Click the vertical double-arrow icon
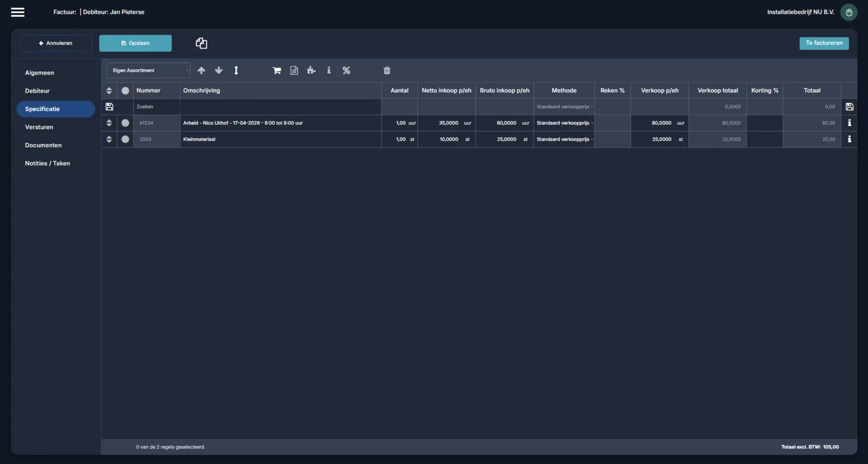868x464 pixels. tap(236, 70)
